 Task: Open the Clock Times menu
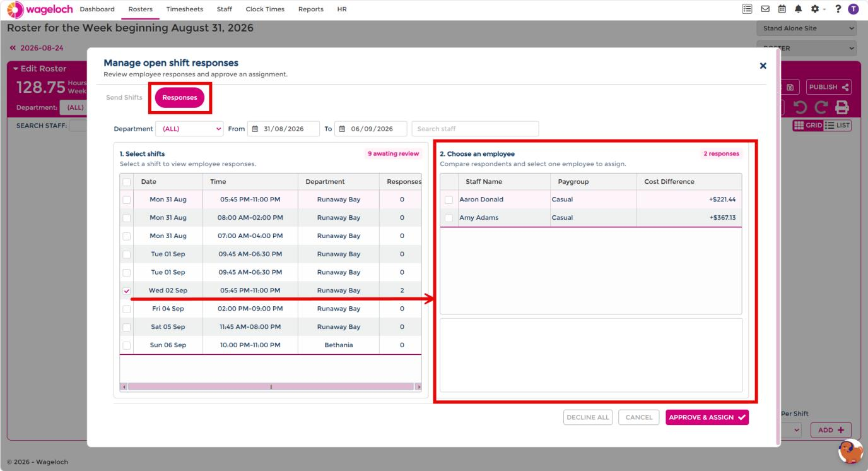(265, 9)
